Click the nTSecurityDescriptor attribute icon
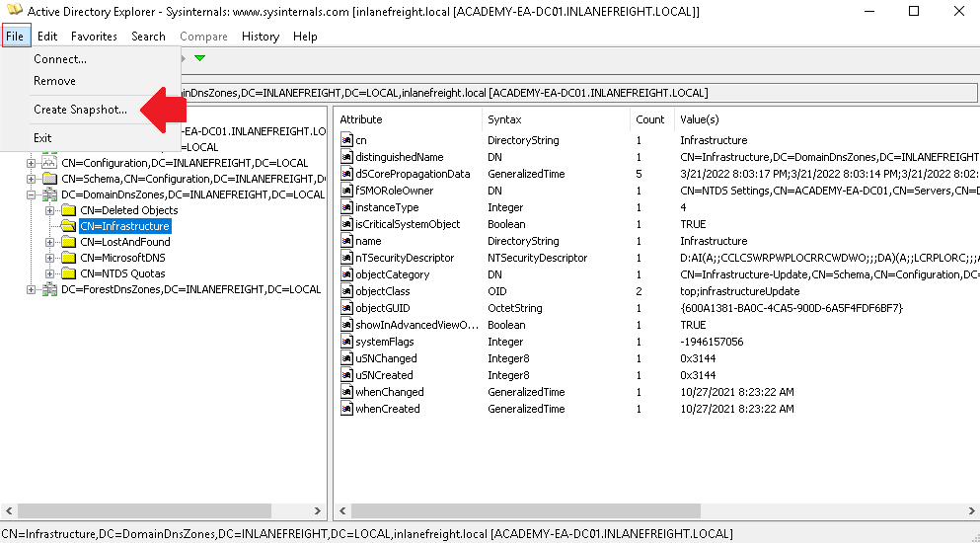This screenshot has height=543, width=980. pyautogui.click(x=346, y=258)
